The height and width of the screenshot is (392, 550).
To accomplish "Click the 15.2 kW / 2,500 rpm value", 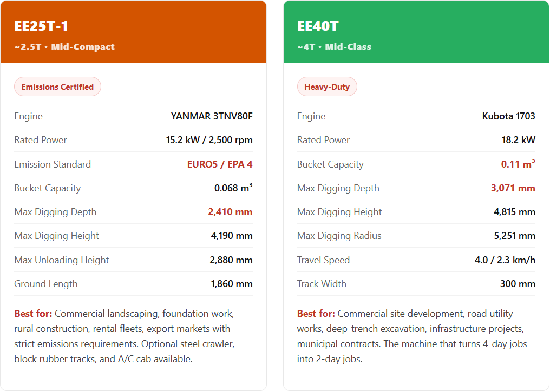I will point(209,140).
